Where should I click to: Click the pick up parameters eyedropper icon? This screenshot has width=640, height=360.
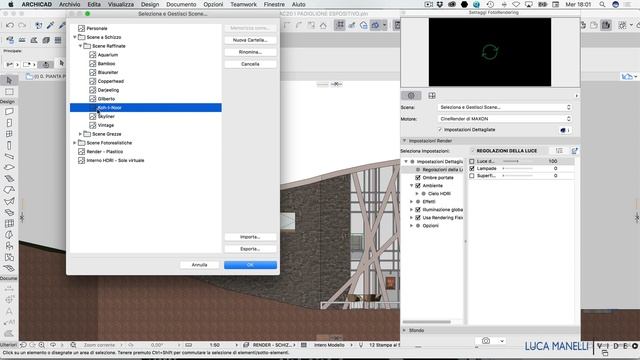[50, 25]
